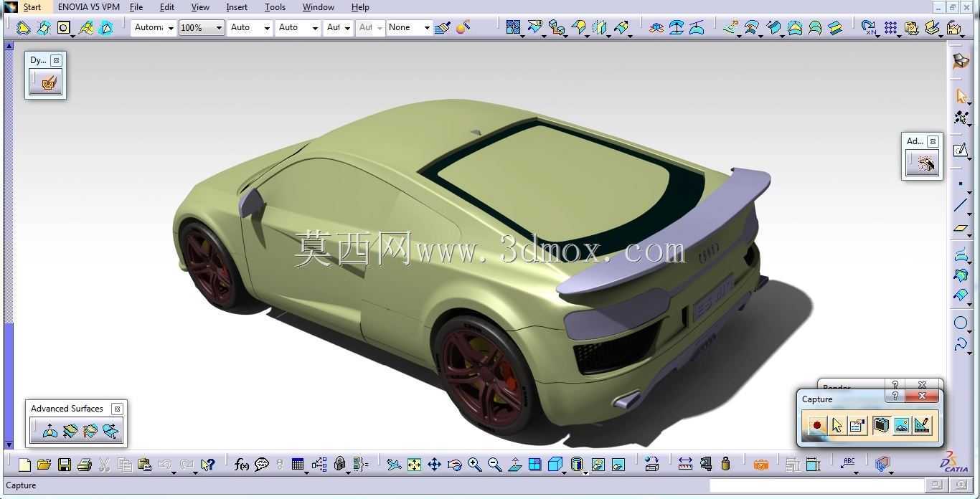The height and width of the screenshot is (499, 980).
Task: Click the left vertical scrollbar up arrow
Action: [9, 45]
